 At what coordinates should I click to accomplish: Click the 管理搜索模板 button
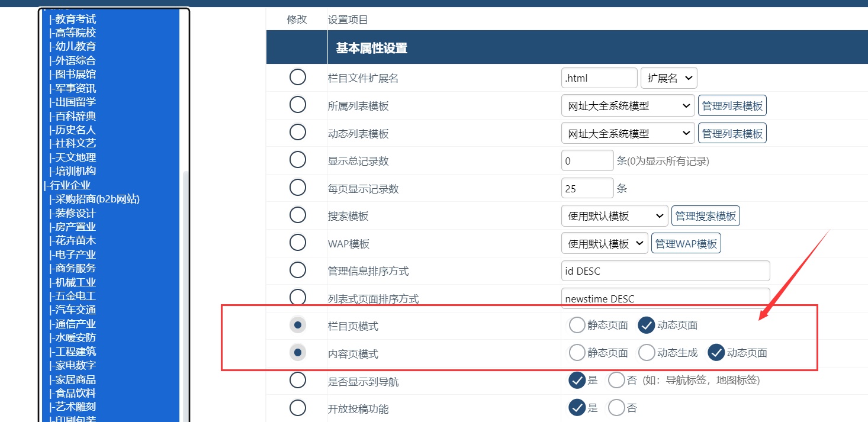point(706,216)
